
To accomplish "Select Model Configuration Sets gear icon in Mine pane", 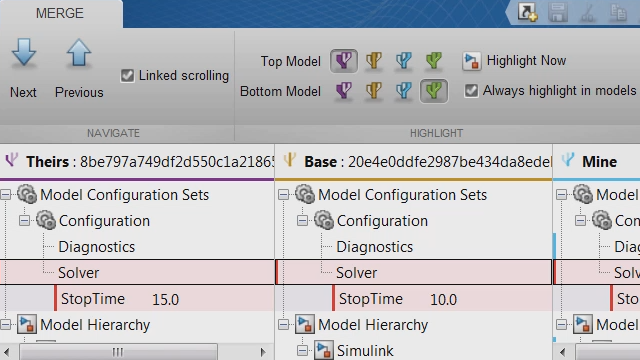I will [583, 194].
